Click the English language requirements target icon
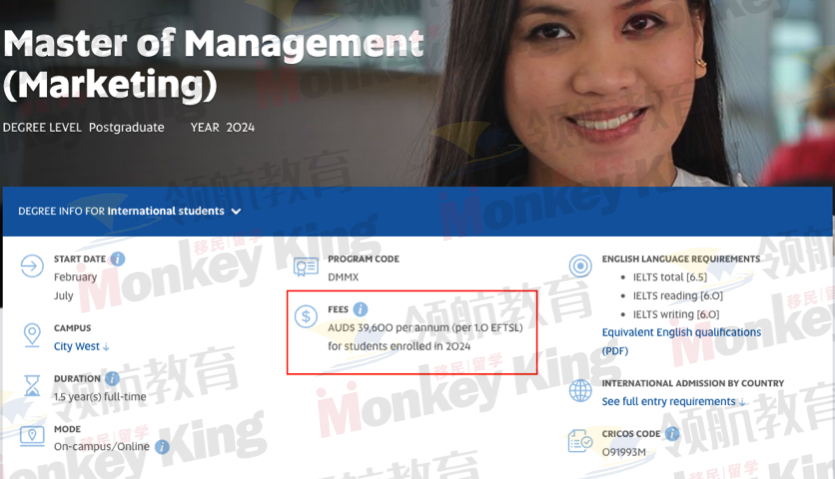The width and height of the screenshot is (835, 479). (580, 265)
